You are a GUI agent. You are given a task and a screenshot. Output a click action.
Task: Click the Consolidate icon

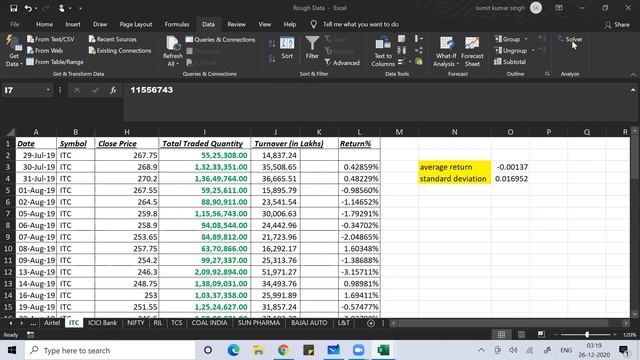pyautogui.click(x=419, y=39)
